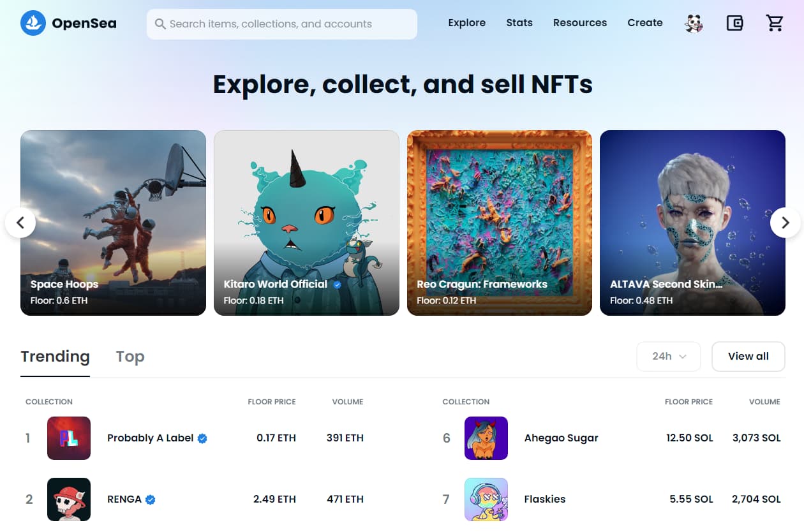Go back in the carousel with the left arrow
This screenshot has width=804, height=532.
(x=21, y=223)
